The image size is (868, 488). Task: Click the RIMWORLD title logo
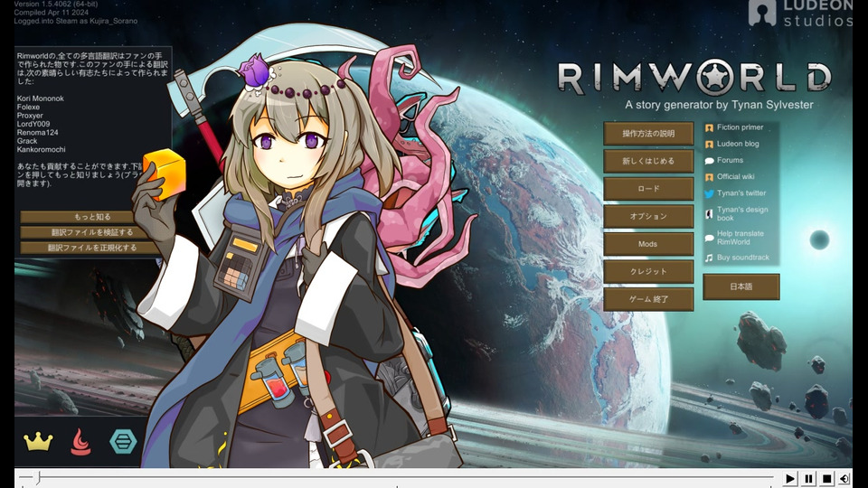tap(694, 78)
